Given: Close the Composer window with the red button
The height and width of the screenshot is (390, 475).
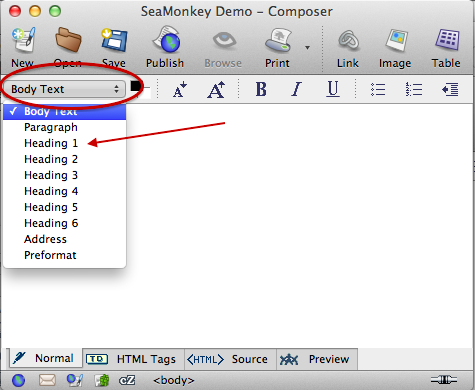Looking at the screenshot, I should [15, 11].
